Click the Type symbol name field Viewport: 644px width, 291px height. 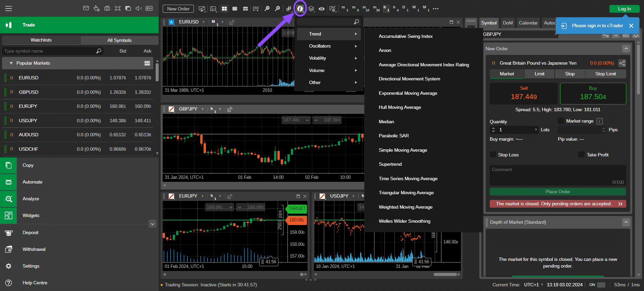pyautogui.click(x=53, y=51)
